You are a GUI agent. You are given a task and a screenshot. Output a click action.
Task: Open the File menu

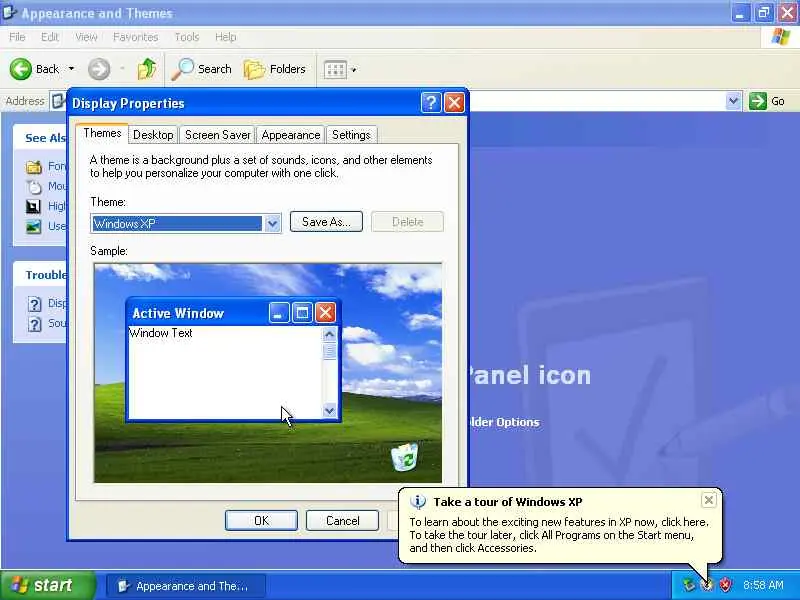coord(17,37)
